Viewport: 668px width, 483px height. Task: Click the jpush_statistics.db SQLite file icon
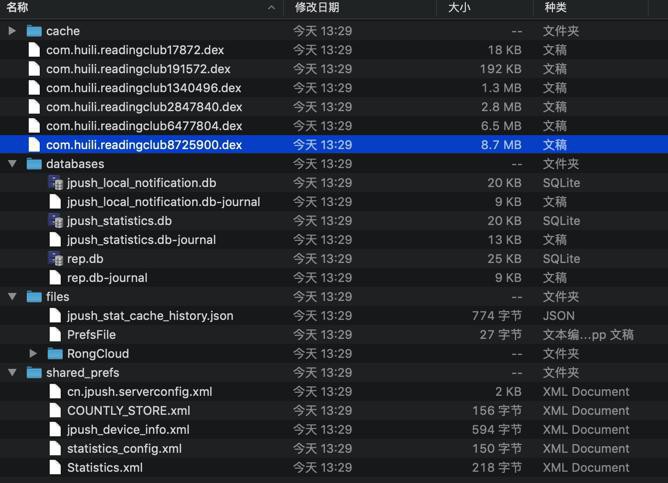tap(55, 221)
